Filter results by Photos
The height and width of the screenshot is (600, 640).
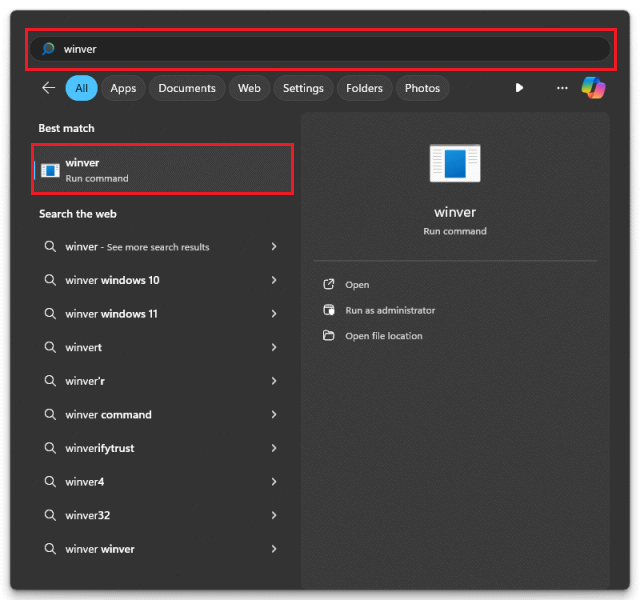[422, 88]
